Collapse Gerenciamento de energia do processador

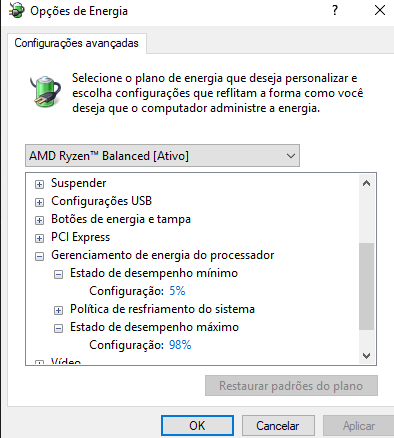point(39,256)
